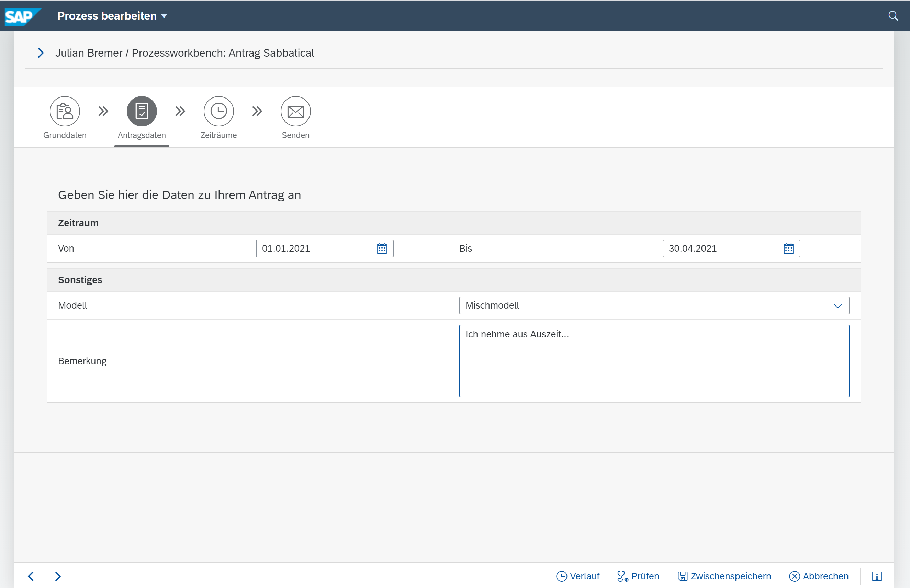Click the Zeitraum section header
The image size is (910, 588).
pyautogui.click(x=453, y=223)
